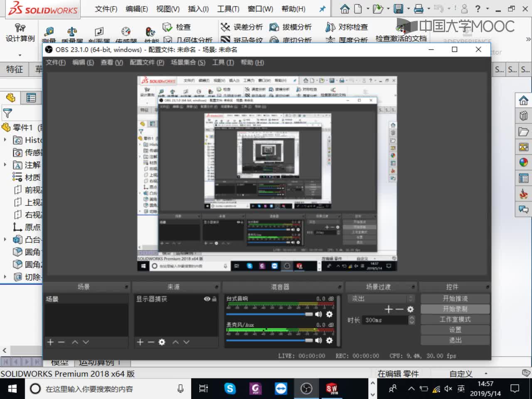
Task: Open SolidWorks 插入(I) menu
Action: click(198, 9)
